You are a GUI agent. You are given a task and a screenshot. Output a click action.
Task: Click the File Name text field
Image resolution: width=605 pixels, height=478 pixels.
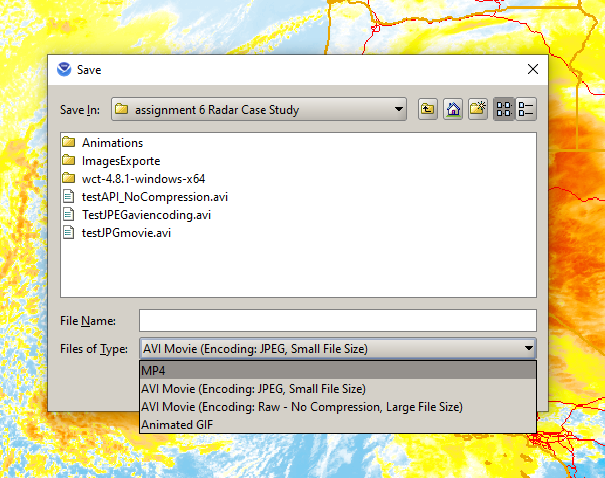tap(337, 321)
